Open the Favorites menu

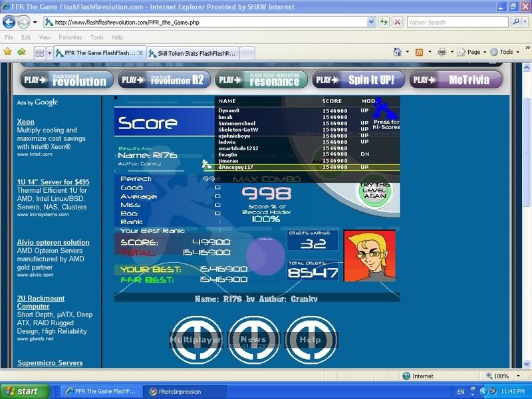point(70,37)
